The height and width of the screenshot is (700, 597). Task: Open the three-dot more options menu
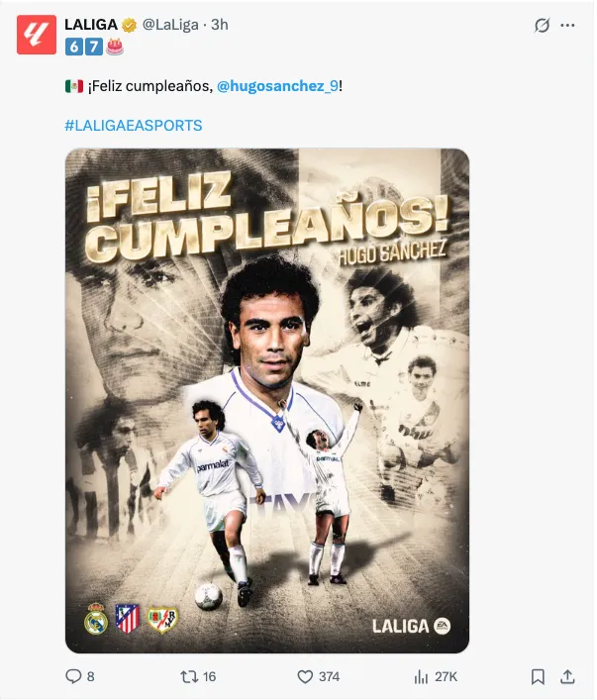(567, 26)
